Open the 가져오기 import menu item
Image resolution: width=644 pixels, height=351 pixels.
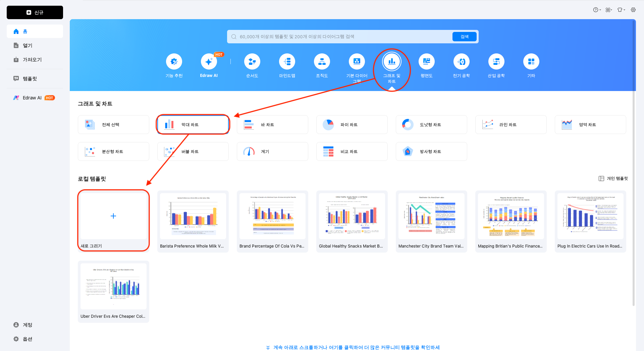32,59
